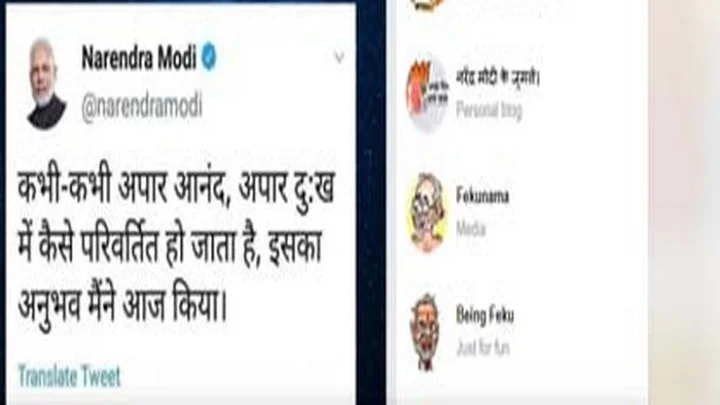Open the Hindi-titled Personal blog page name
This screenshot has height=405, width=720.
click(498, 78)
